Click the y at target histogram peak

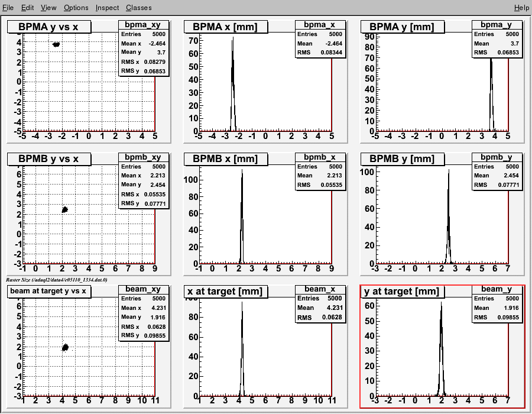(441, 348)
